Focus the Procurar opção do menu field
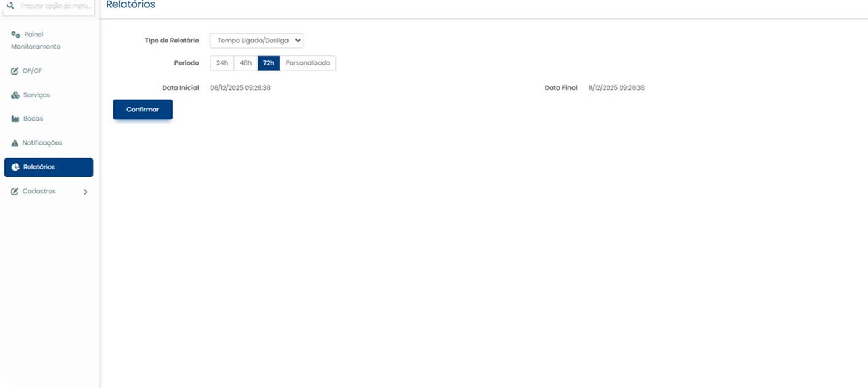868x388 pixels. 57,6
